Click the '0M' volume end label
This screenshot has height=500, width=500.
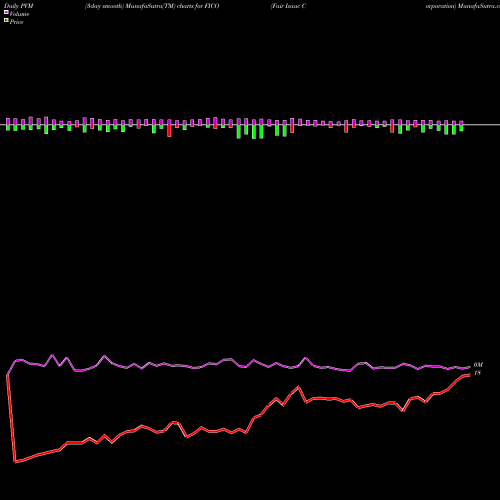[478, 365]
